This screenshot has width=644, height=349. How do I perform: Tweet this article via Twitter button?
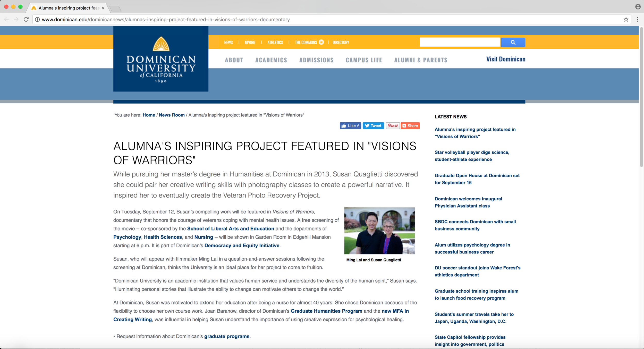coord(373,126)
